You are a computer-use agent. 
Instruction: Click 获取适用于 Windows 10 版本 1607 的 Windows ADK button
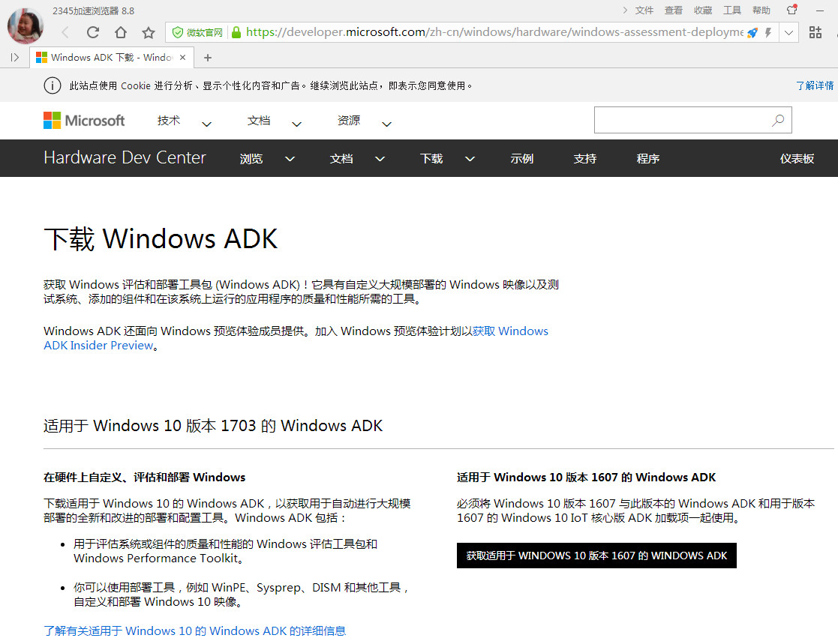(596, 556)
